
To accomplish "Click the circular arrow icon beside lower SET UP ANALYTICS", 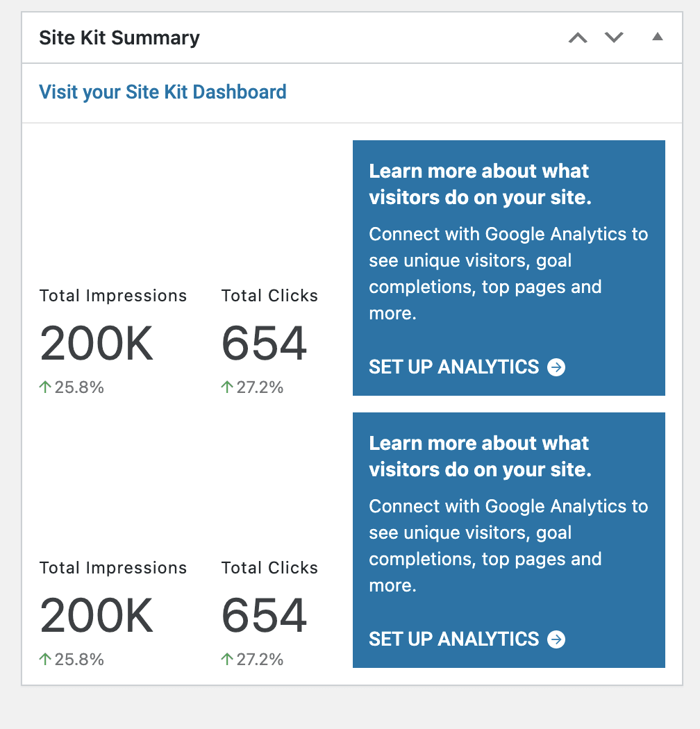I will pos(556,639).
